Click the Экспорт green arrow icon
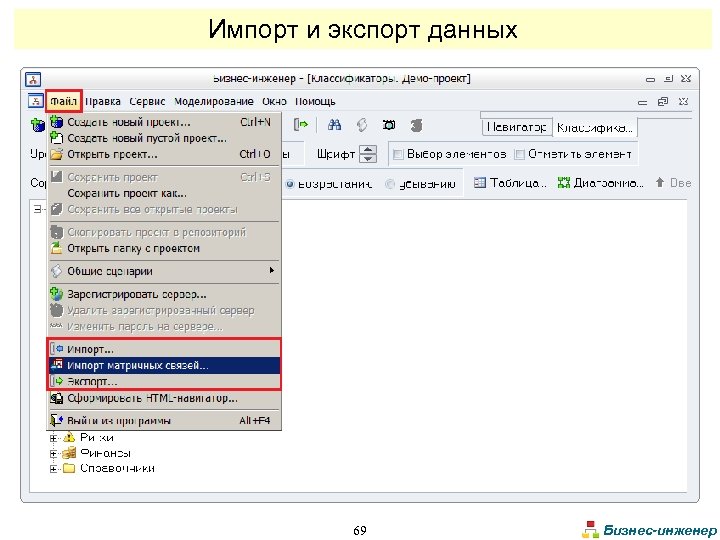The width and height of the screenshot is (720, 540). click(x=56, y=381)
